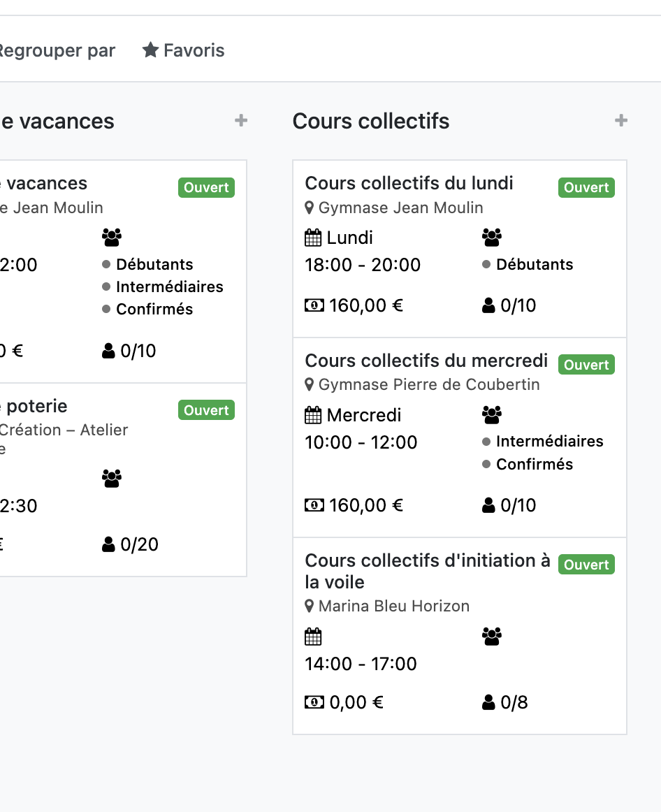Open Cours collectifs du lundi card
The image size is (661, 812).
click(x=409, y=184)
